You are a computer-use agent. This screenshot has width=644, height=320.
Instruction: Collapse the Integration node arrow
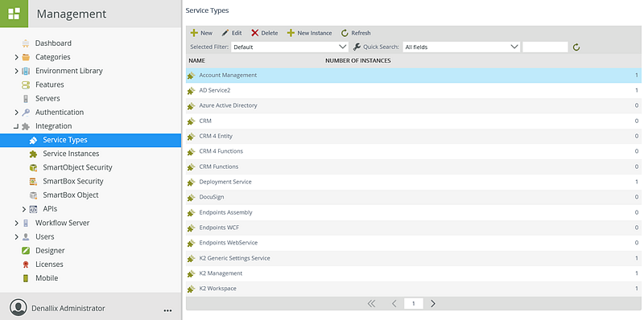coord(16,126)
